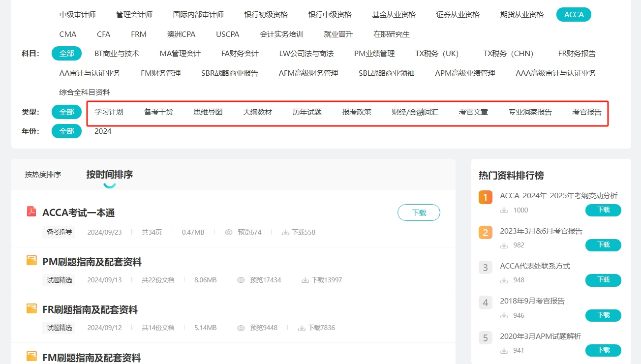Select 全部 in the 类型 filter row
Viewport: 641px width, 364px height.
coord(66,112)
